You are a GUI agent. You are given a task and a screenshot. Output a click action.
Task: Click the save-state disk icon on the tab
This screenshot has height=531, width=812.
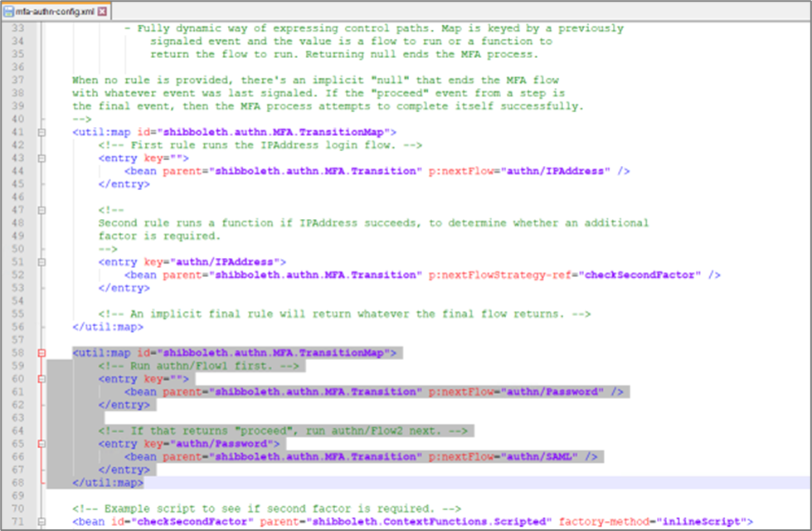(x=9, y=12)
